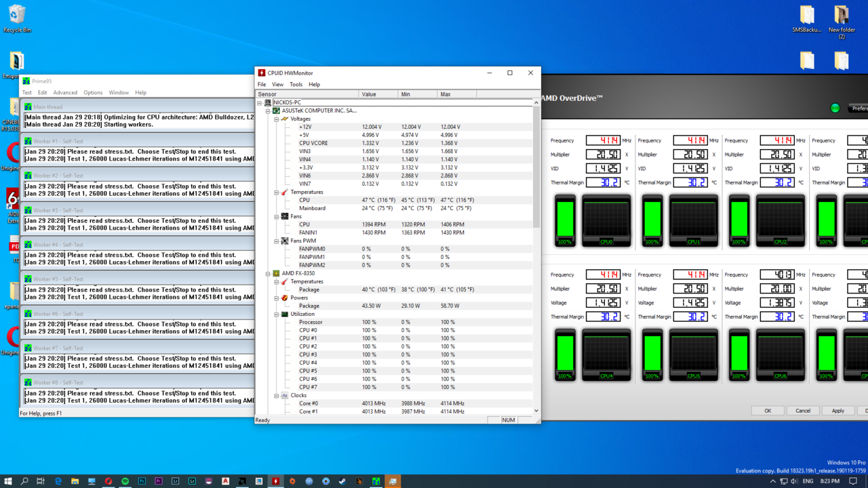Click CPU0 Multiplier 20.50 field
The width and height of the screenshot is (868, 488).
tap(603, 155)
